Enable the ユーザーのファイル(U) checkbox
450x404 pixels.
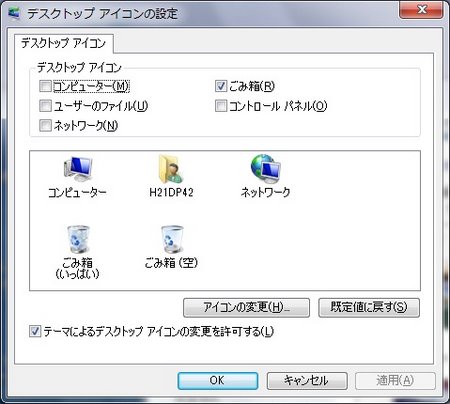pyautogui.click(x=45, y=106)
